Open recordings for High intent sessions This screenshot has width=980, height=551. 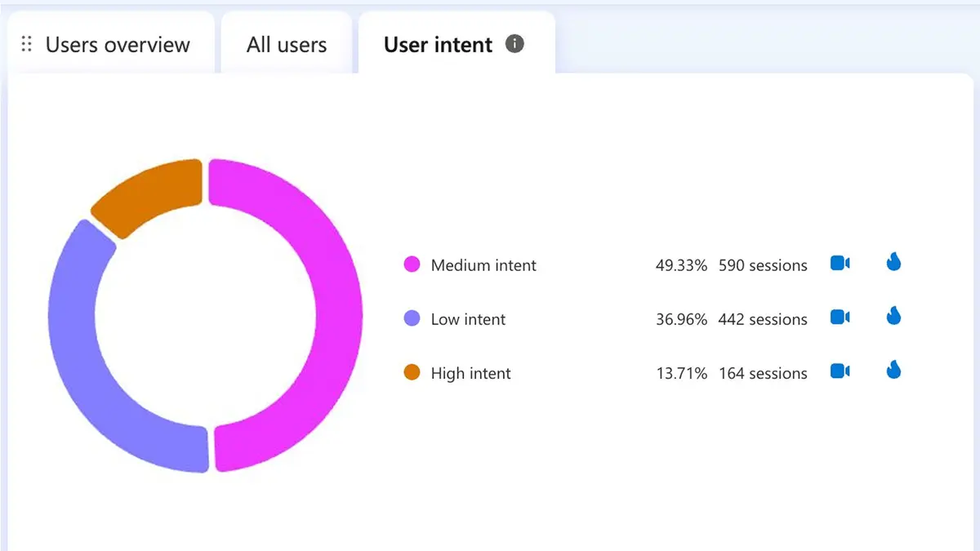tap(840, 371)
